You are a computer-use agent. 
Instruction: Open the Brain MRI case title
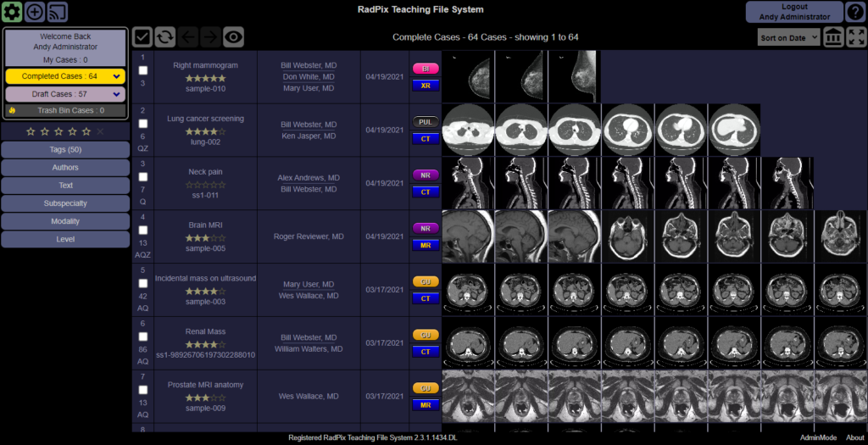tap(205, 225)
